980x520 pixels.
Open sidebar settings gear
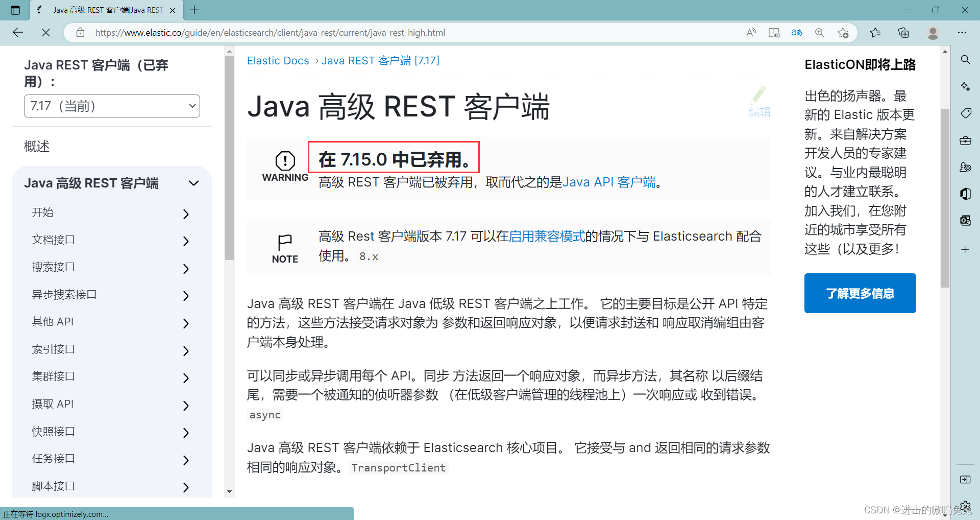[965, 506]
